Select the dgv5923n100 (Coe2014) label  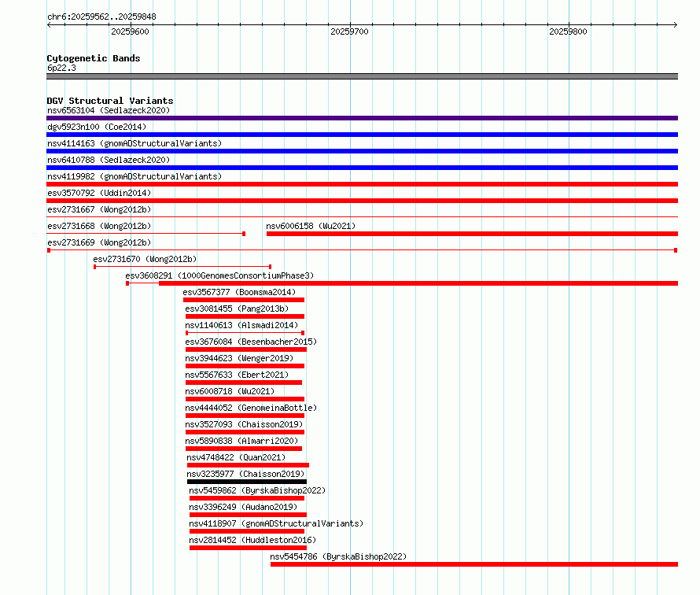point(97,127)
